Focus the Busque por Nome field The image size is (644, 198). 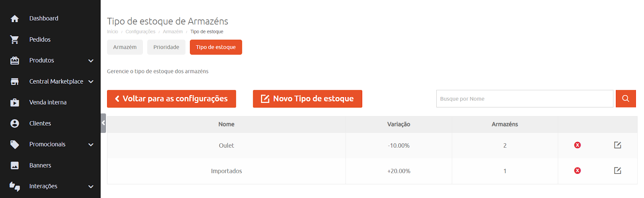click(x=524, y=99)
